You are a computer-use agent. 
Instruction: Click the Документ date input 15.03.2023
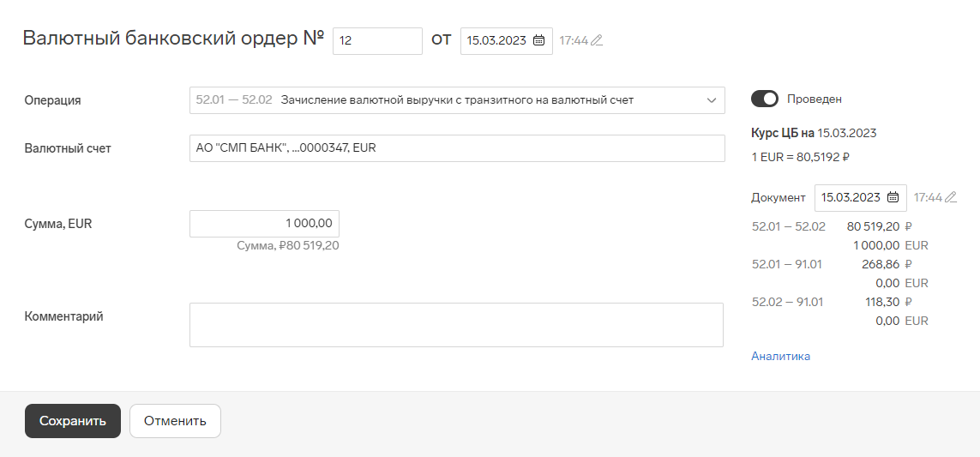click(x=861, y=197)
